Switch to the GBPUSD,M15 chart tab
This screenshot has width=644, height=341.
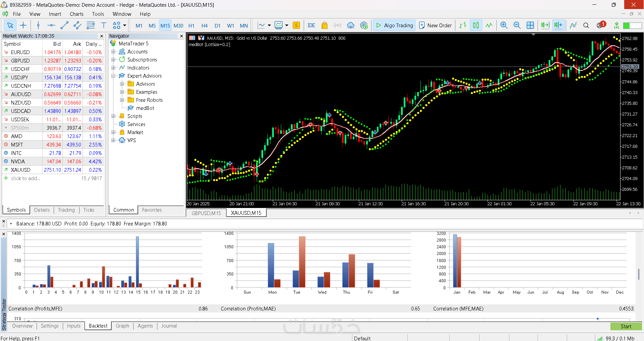tap(206, 213)
